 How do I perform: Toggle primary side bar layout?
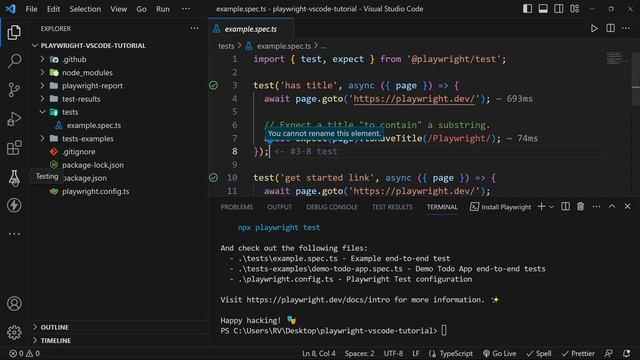pos(527,9)
